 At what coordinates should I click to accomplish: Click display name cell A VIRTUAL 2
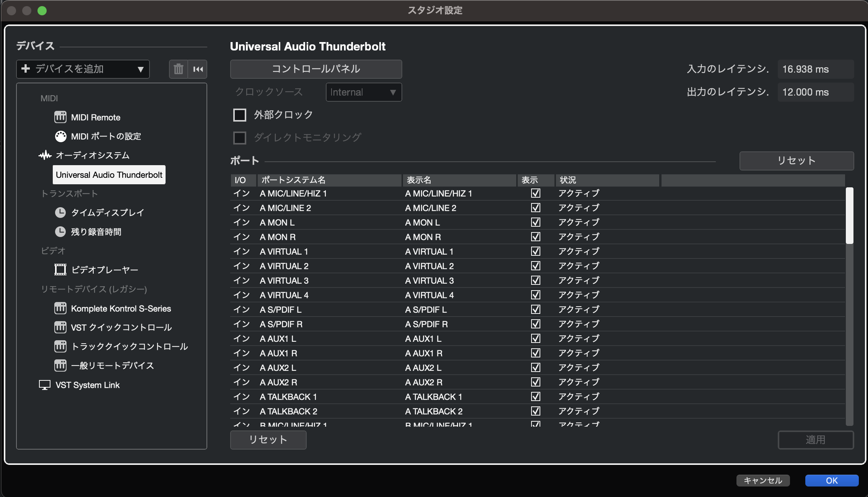click(x=429, y=266)
